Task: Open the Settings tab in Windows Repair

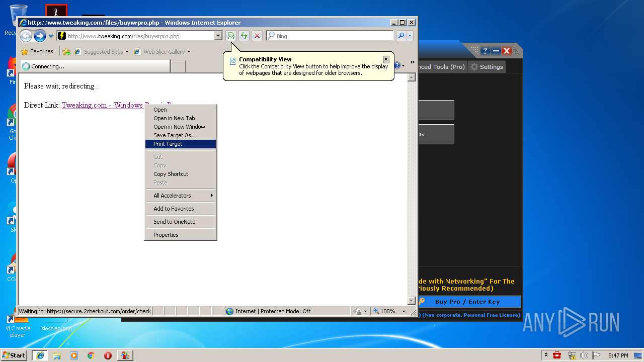Action: point(486,67)
